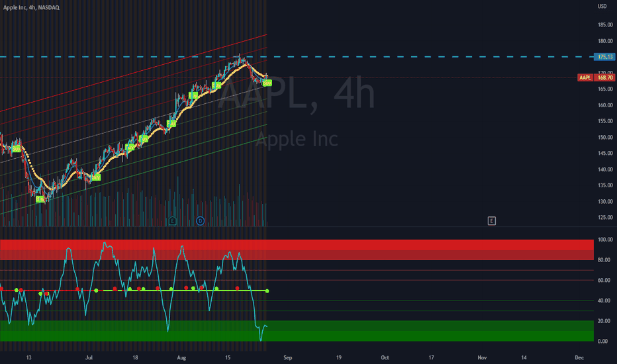The width and height of the screenshot is (617, 364).
Task: Click the 20.00 oscillator scale value
Action: pos(605,321)
